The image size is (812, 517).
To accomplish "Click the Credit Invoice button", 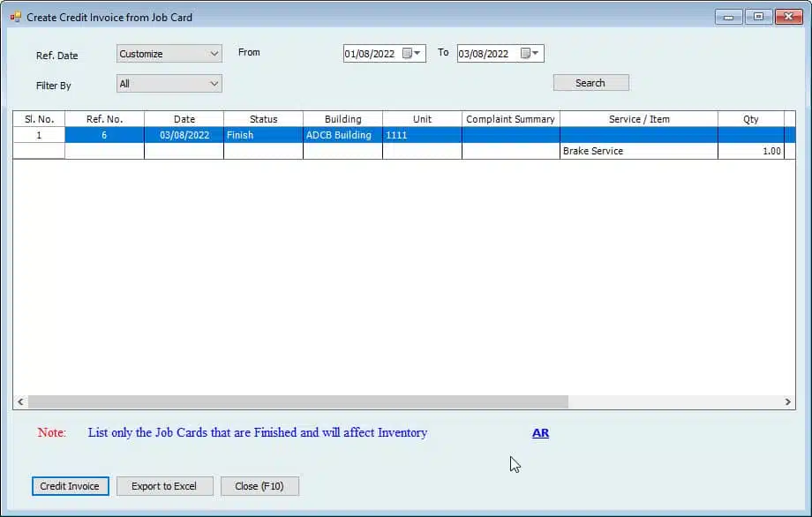I will click(x=70, y=486).
